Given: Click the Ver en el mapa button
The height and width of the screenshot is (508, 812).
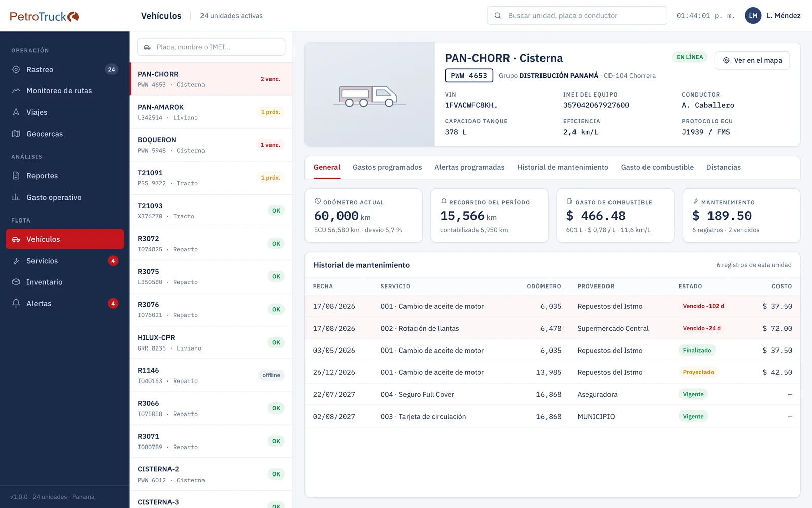Looking at the screenshot, I should click(x=752, y=60).
